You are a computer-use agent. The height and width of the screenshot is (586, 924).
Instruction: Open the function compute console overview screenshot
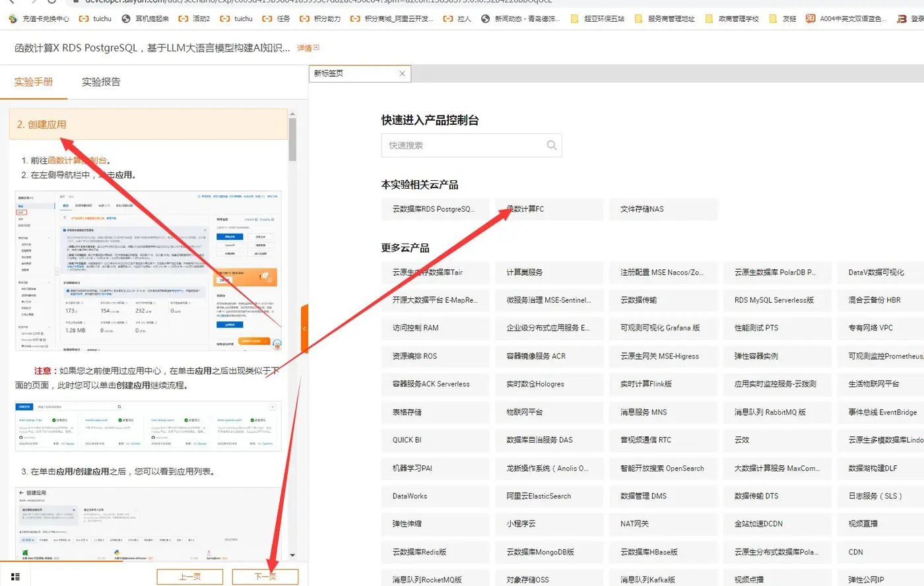coord(148,271)
